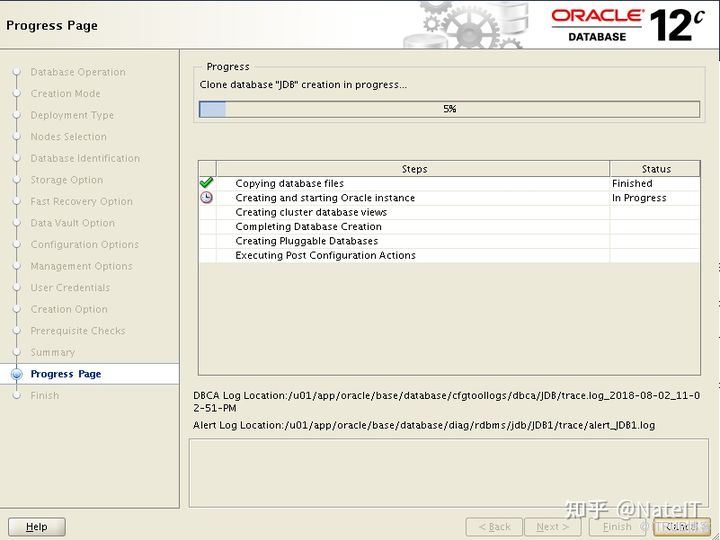The image size is (720, 540).
Task: Click the Help button
Action: (37, 527)
